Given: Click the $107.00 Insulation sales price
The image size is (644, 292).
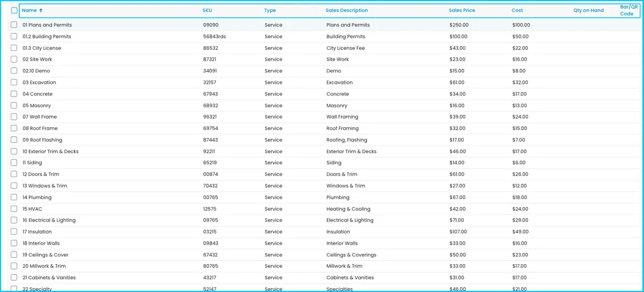Looking at the screenshot, I should point(458,231).
